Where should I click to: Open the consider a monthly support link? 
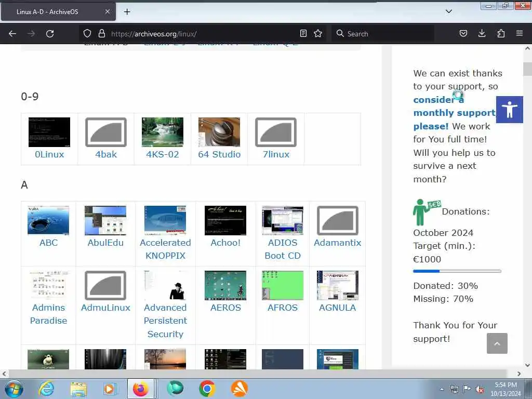[455, 113]
